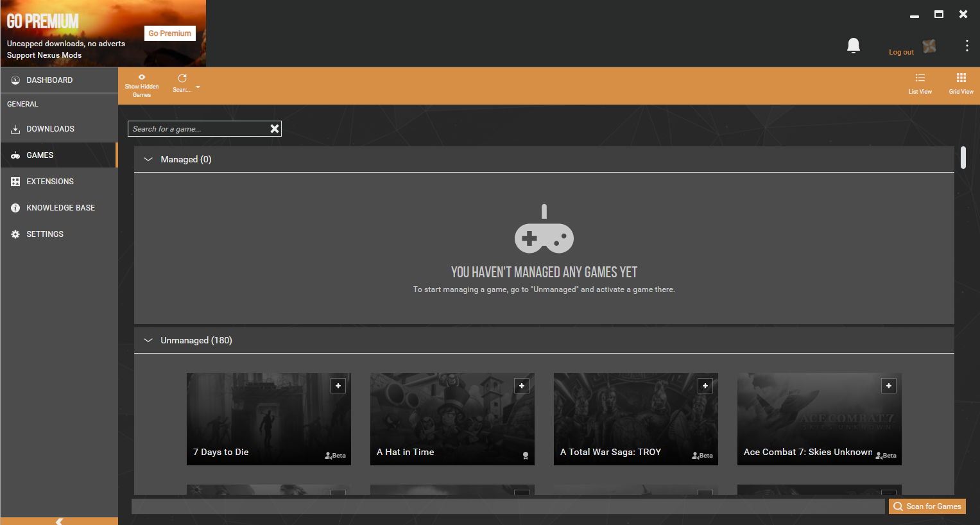
Task: Switch to List View
Action: point(920,83)
